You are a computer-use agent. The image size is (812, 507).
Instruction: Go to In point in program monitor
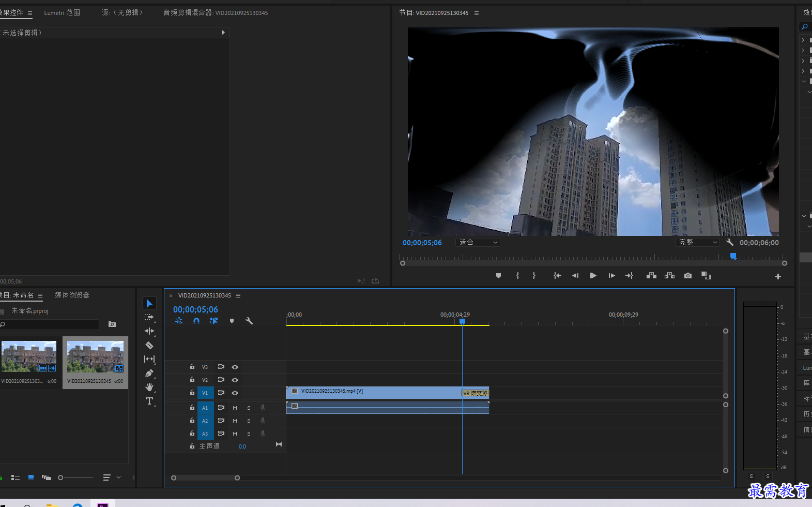[557, 276]
